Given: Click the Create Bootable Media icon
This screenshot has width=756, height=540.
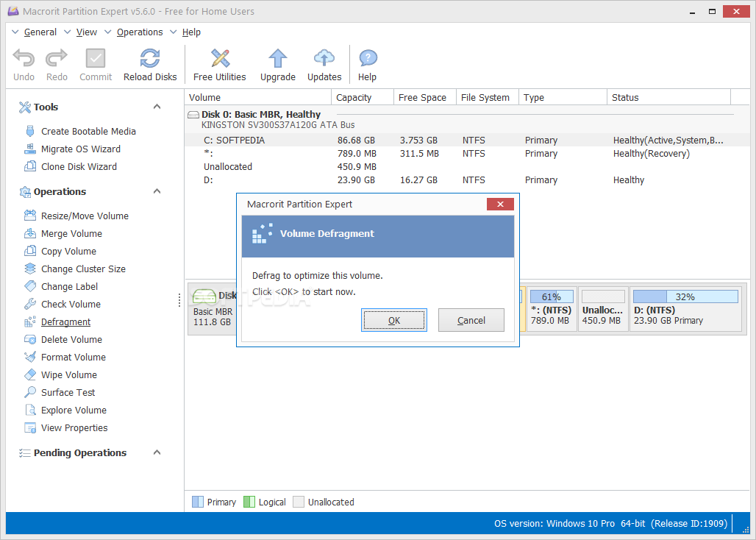Looking at the screenshot, I should click(x=30, y=131).
